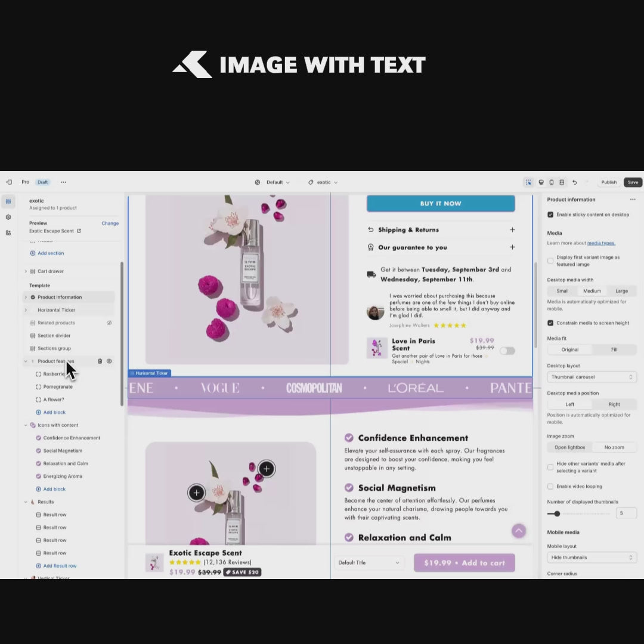Click the undo arrow icon
The image size is (644, 644).
(x=574, y=182)
